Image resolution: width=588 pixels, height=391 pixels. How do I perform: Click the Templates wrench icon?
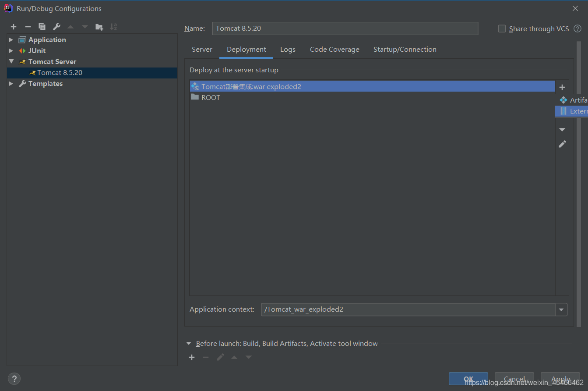pyautogui.click(x=22, y=83)
